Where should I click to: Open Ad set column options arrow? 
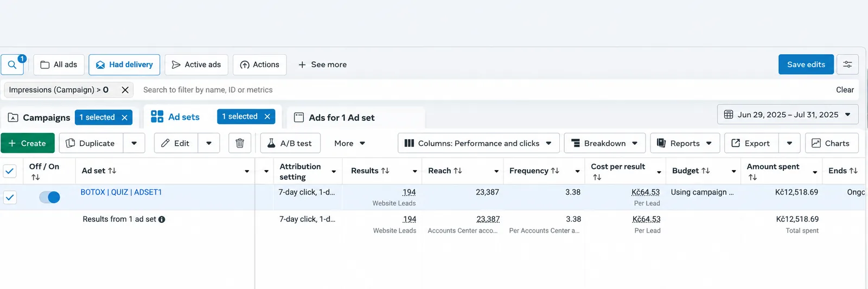(x=247, y=171)
